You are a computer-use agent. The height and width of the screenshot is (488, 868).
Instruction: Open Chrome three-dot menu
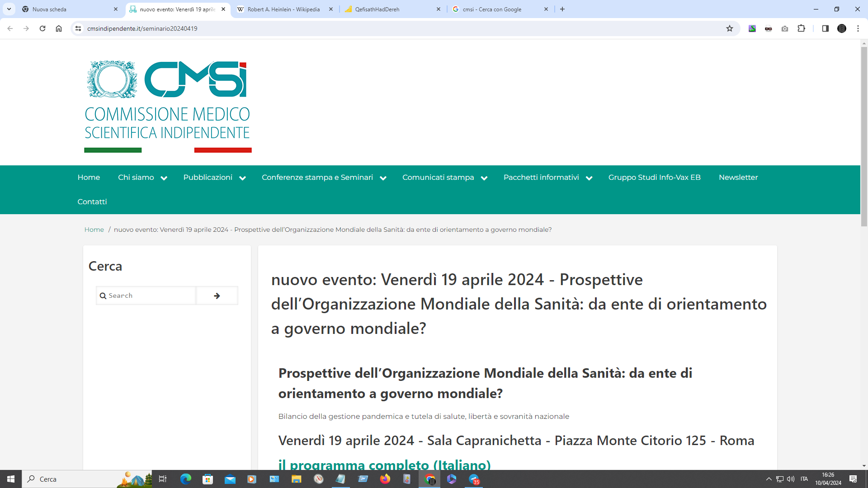pos(858,28)
